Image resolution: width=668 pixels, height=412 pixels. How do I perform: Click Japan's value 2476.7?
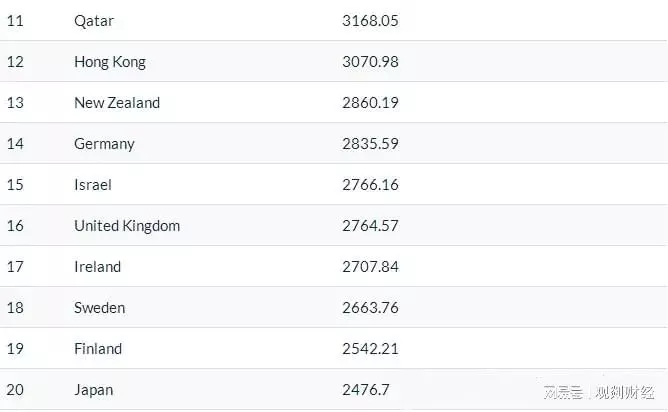coord(366,389)
